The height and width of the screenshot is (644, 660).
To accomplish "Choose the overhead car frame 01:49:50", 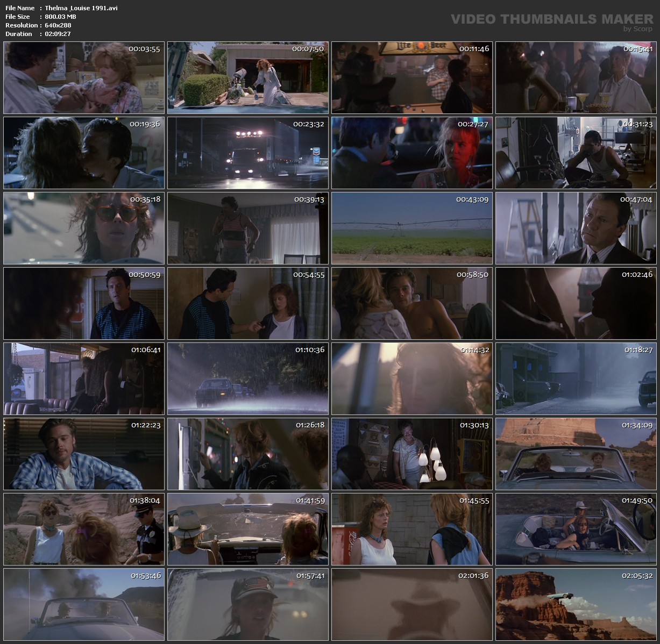I will click(x=576, y=529).
